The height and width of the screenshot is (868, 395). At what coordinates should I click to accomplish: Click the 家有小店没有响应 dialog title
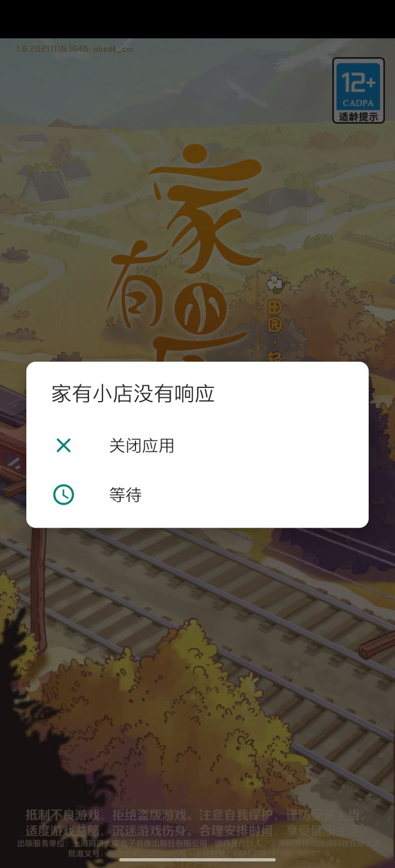pos(133,393)
